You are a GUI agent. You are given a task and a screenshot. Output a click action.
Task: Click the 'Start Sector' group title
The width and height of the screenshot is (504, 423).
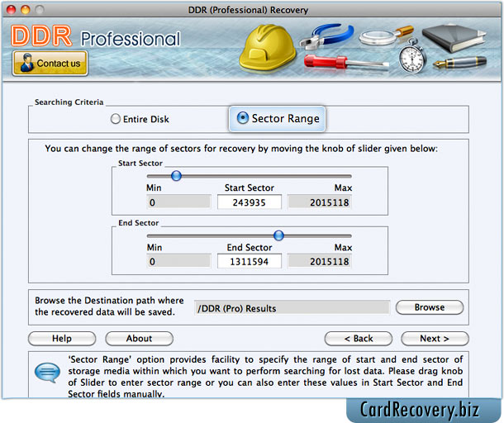point(140,164)
